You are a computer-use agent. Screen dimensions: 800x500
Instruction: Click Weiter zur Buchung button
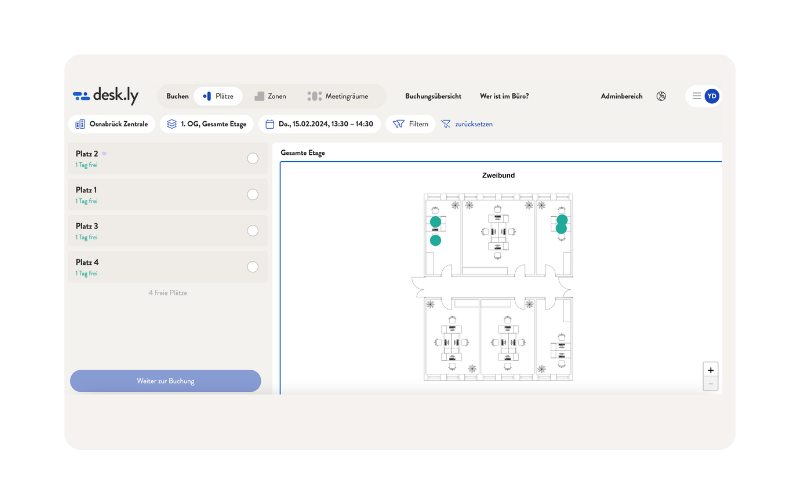pyautogui.click(x=165, y=381)
